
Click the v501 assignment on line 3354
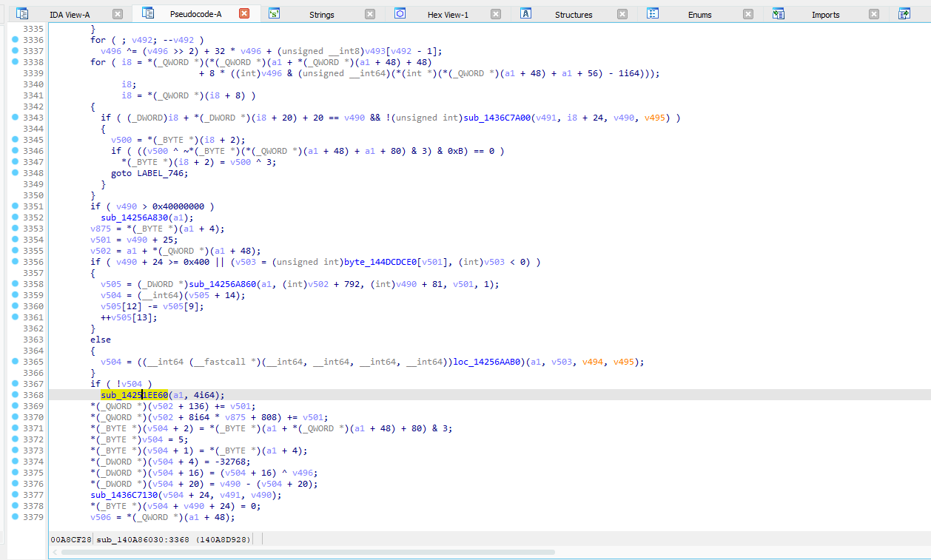tap(101, 240)
